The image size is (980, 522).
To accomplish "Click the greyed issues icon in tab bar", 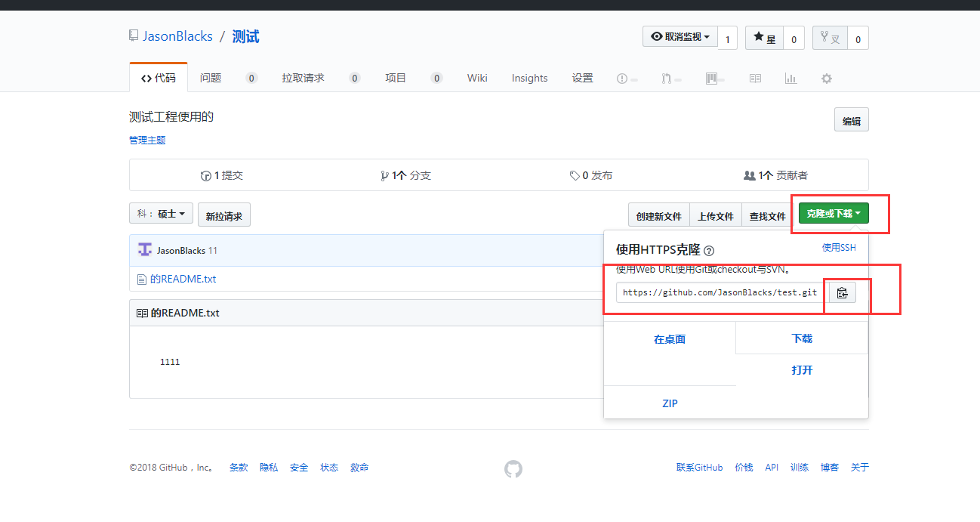I will pos(622,78).
